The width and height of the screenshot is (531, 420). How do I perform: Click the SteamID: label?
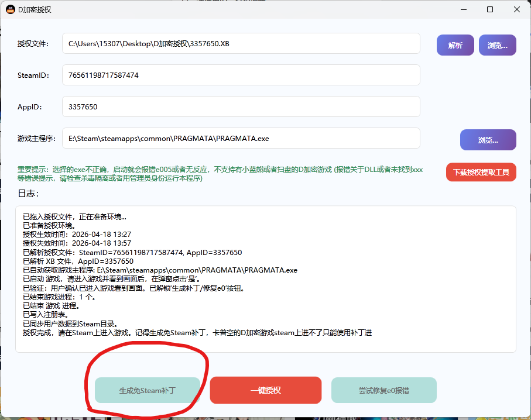pos(33,75)
